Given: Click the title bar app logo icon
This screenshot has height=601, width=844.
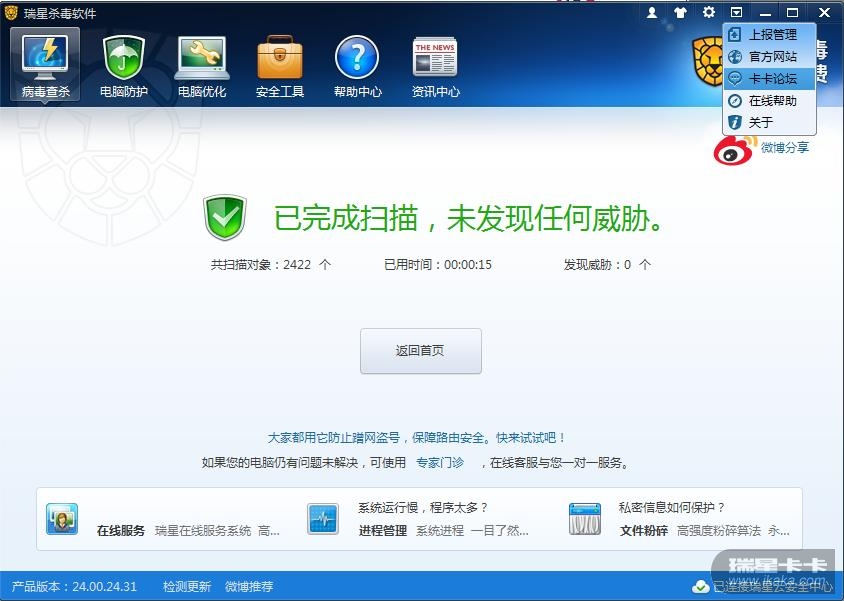Looking at the screenshot, I should point(11,13).
